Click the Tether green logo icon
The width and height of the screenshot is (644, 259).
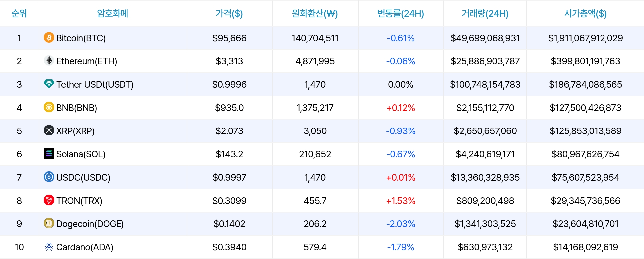(49, 84)
